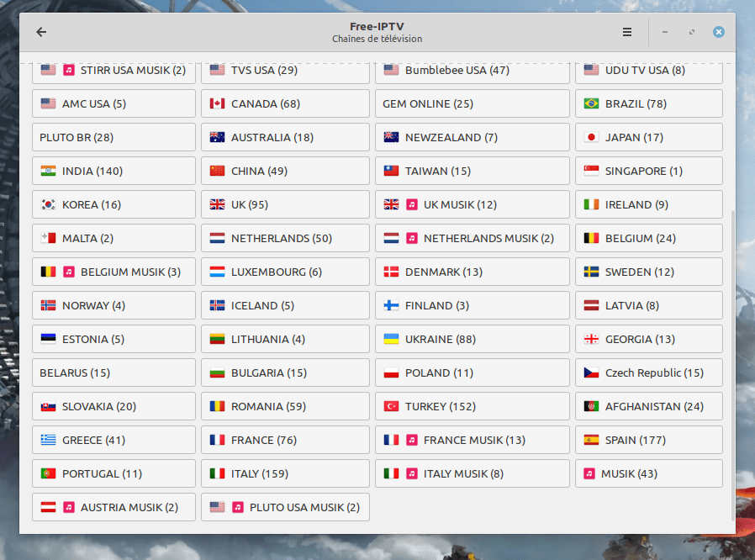Click the Portugal flag icon
Image resolution: width=755 pixels, height=560 pixels.
click(x=48, y=473)
